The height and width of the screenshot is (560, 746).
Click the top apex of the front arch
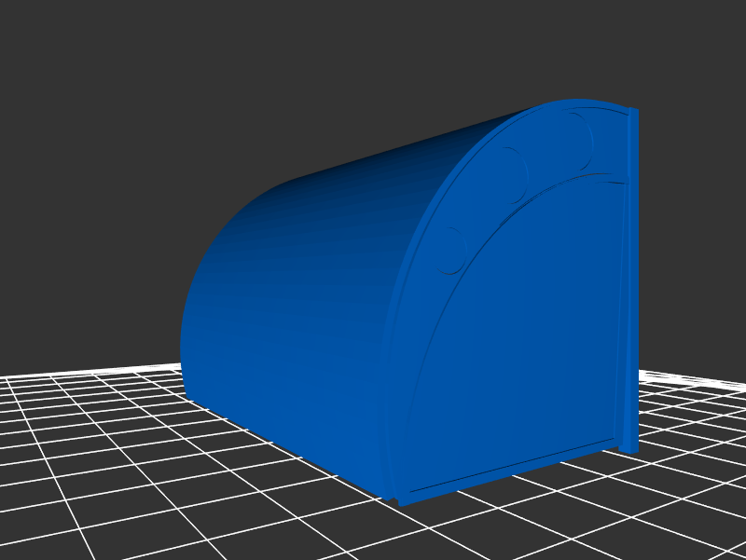(x=578, y=102)
